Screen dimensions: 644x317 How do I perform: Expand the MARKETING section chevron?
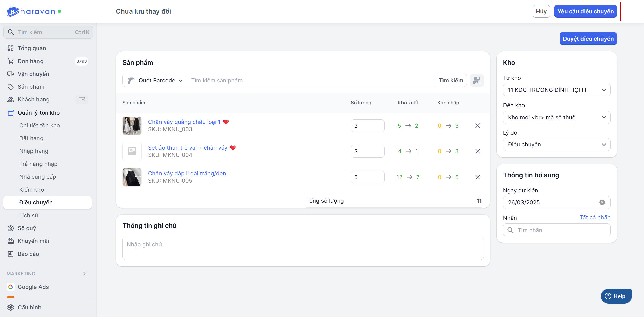[84, 274]
